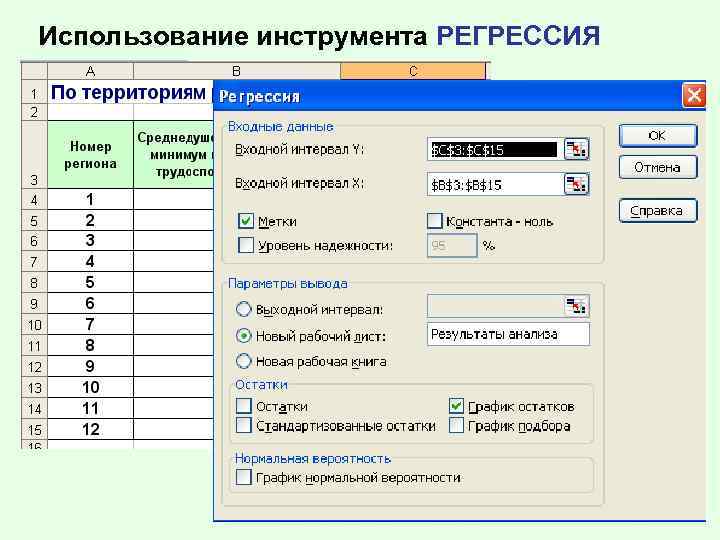720x540 pixels.
Task: Click cell with region number 11
Action: [90, 408]
